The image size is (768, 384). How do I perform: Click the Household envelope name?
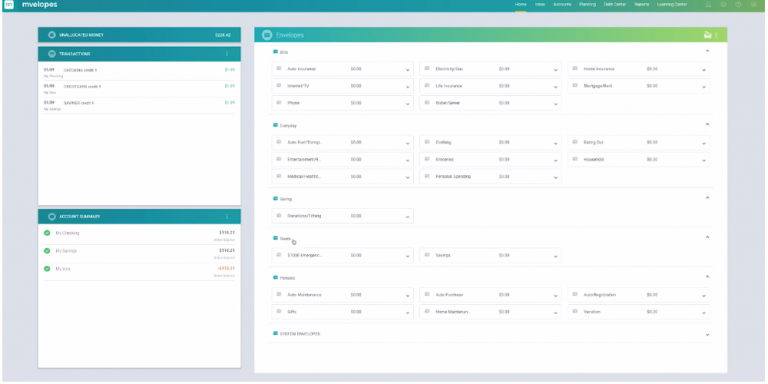[x=594, y=160]
